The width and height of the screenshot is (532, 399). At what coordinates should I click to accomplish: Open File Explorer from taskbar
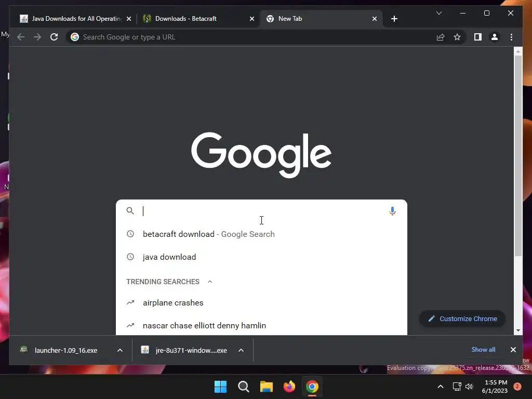[x=267, y=387]
